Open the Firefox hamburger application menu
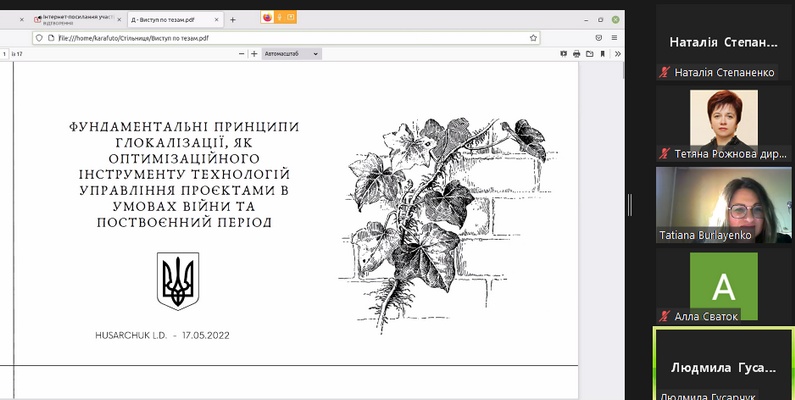This screenshot has width=795, height=400. coord(616,37)
